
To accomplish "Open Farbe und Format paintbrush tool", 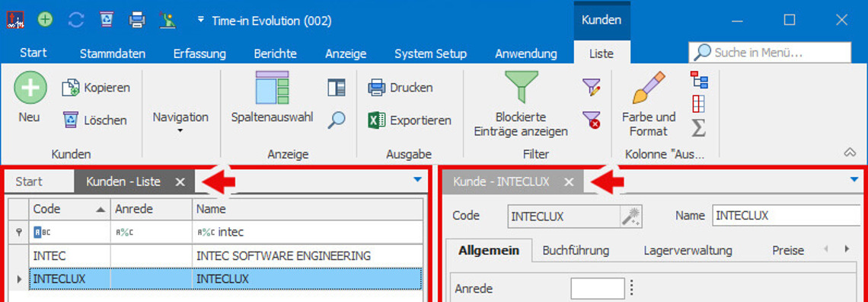I will [x=649, y=88].
